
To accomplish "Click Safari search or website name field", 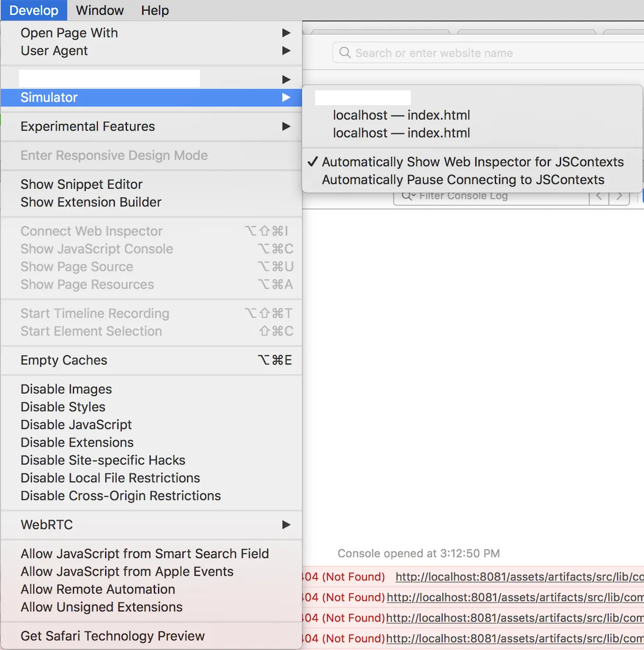I will [x=488, y=53].
